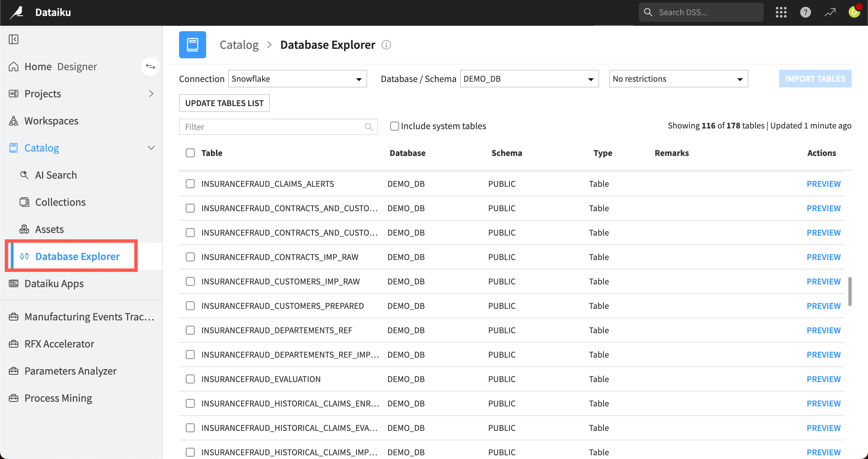Click the AI Search magnifier icon
868x459 pixels.
(24, 175)
